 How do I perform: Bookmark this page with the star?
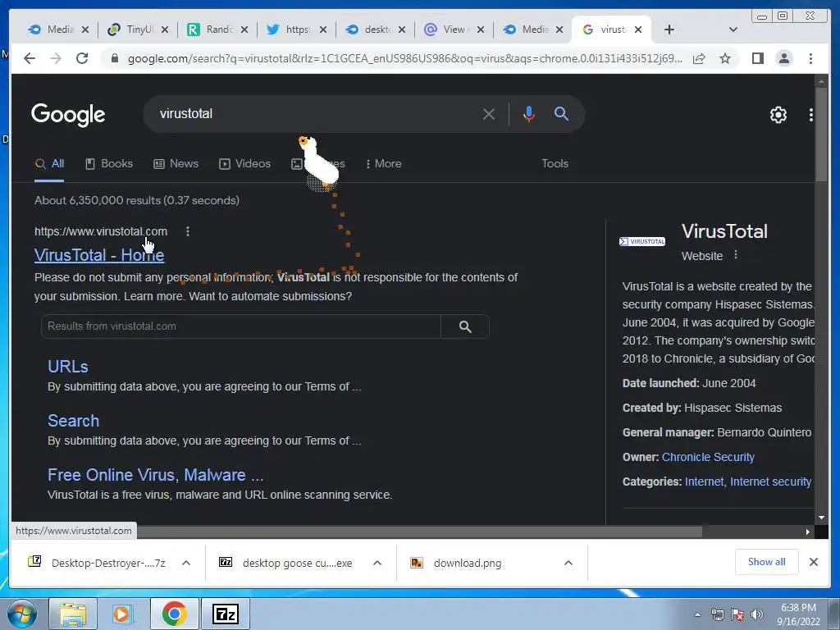click(725, 58)
